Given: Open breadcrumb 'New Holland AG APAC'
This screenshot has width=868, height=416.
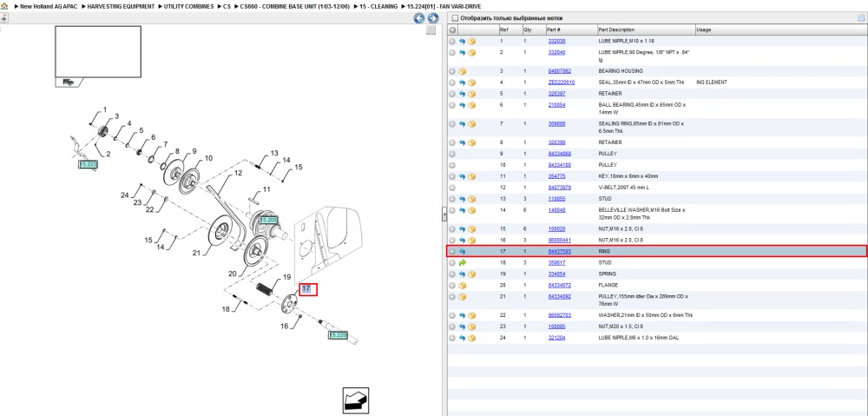Looking at the screenshot, I should click(x=49, y=6).
